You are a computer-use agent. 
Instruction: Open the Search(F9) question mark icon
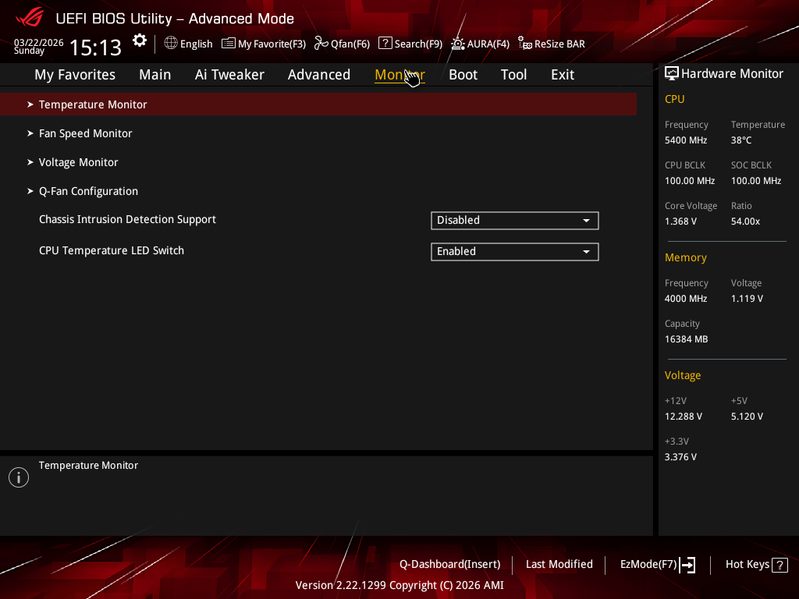click(385, 43)
